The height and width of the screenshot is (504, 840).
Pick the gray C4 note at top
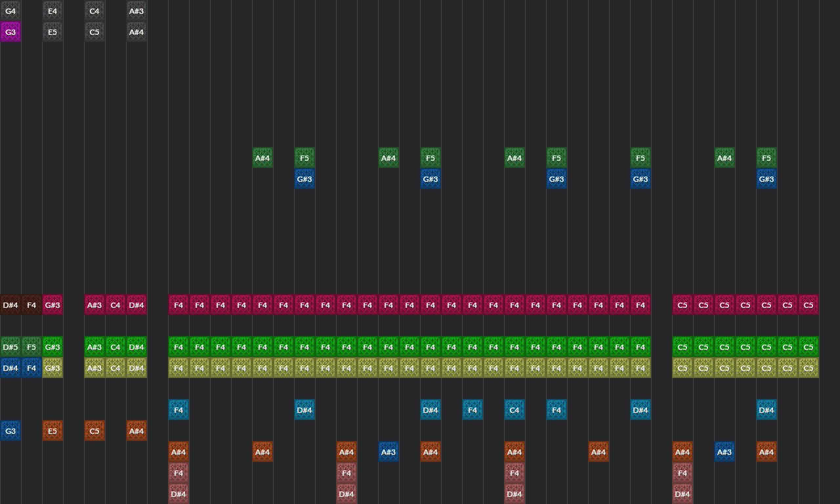pyautogui.click(x=94, y=11)
